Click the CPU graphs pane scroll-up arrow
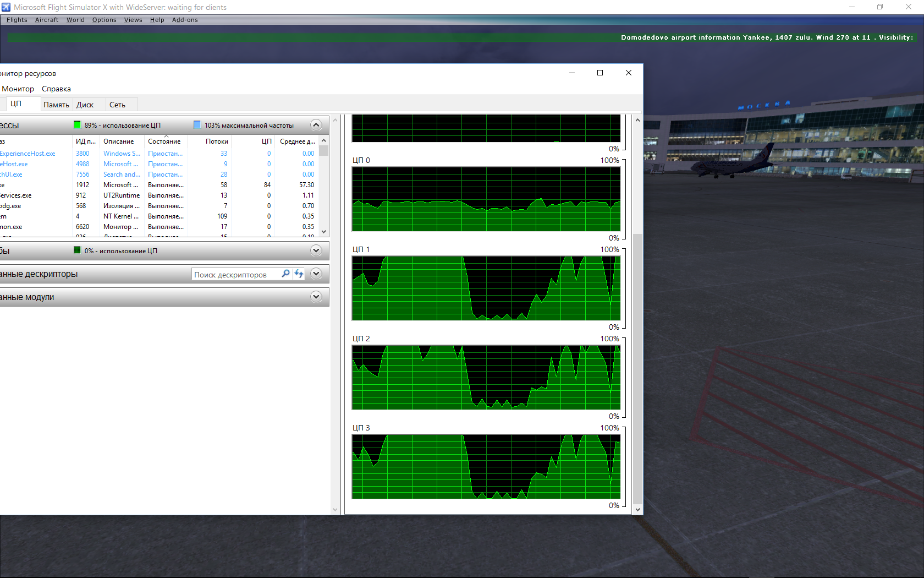Image resolution: width=924 pixels, height=578 pixels. pos(637,120)
